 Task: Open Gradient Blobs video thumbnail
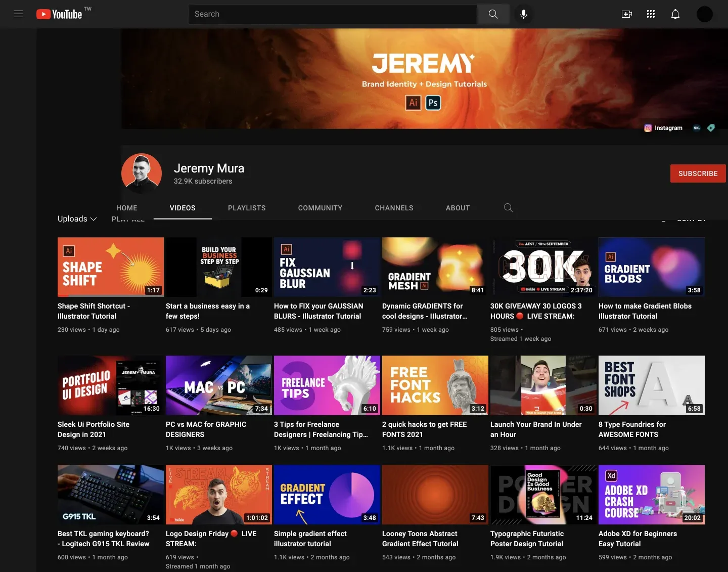tap(652, 267)
